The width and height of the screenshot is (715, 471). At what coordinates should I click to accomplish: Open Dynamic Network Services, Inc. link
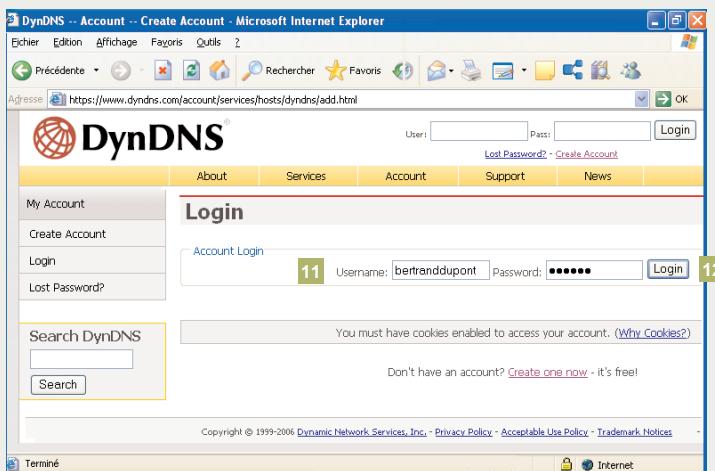coord(362,432)
